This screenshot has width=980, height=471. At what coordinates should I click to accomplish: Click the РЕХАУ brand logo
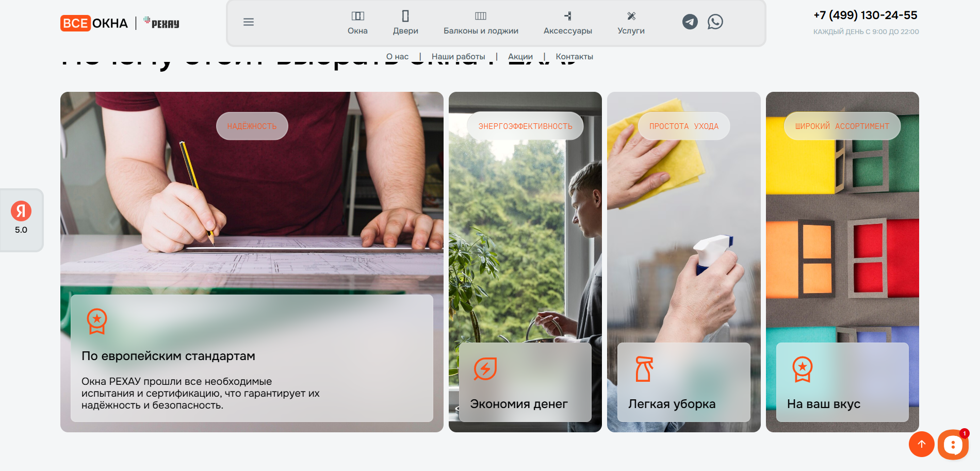(x=161, y=23)
